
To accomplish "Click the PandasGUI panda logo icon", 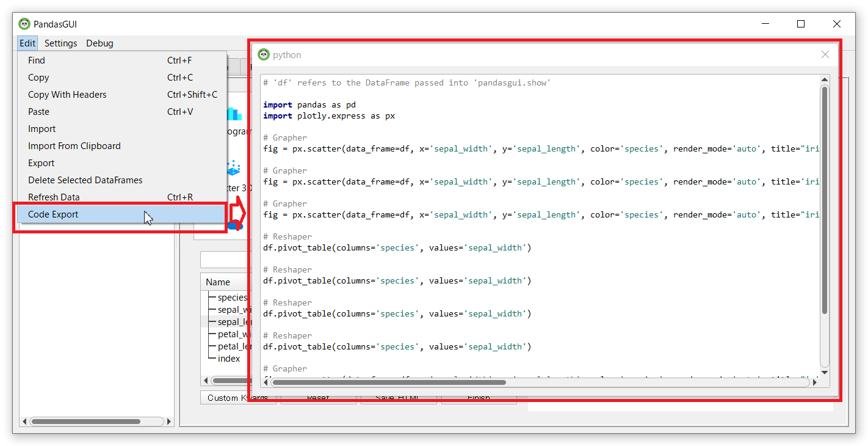I will 24,24.
